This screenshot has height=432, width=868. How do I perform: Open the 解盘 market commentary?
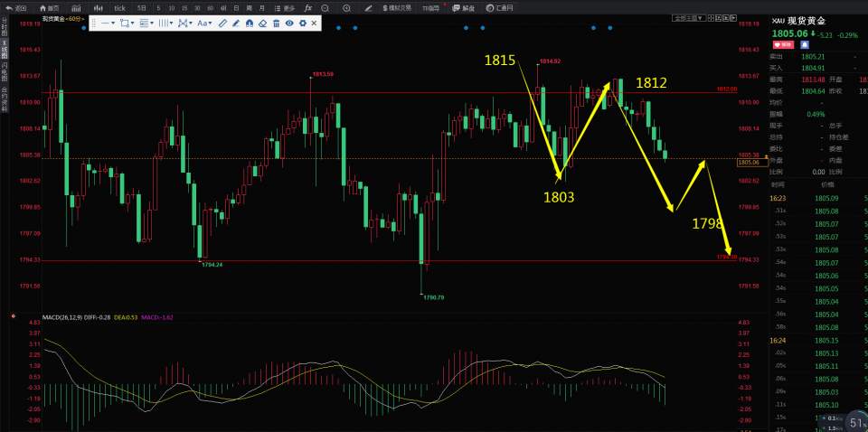[x=463, y=8]
